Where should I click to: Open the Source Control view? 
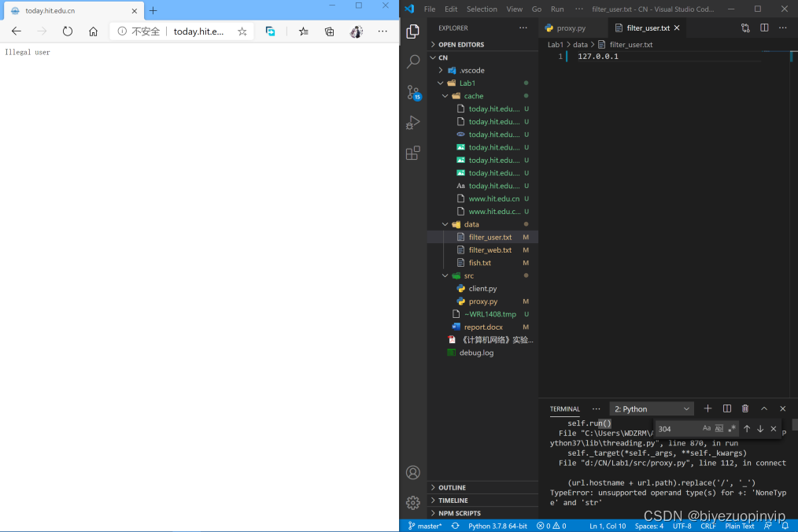coord(414,92)
